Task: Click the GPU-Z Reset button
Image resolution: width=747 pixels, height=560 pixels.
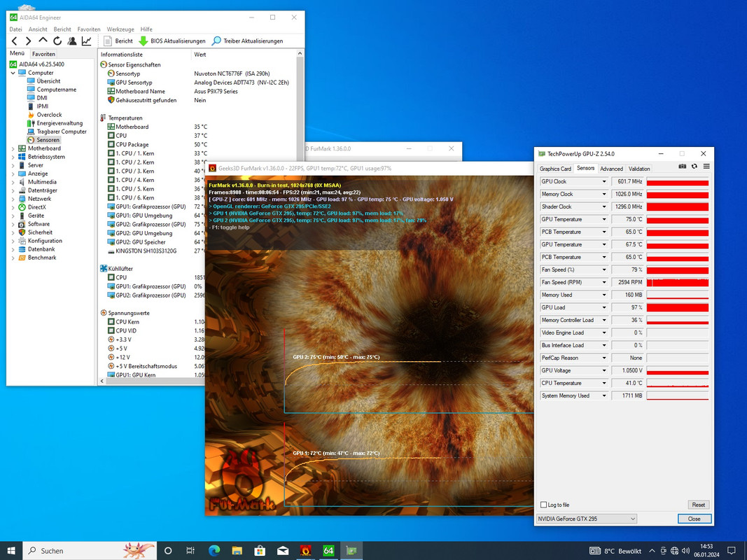Action: [x=699, y=505]
